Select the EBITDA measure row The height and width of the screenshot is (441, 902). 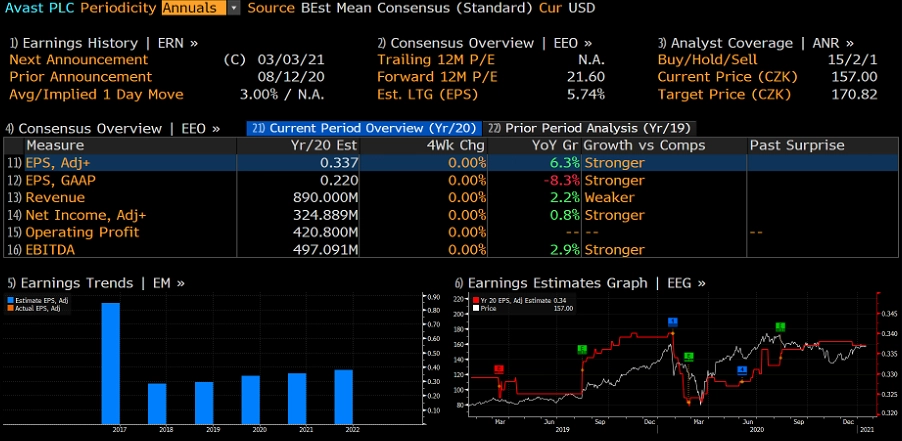pos(450,250)
